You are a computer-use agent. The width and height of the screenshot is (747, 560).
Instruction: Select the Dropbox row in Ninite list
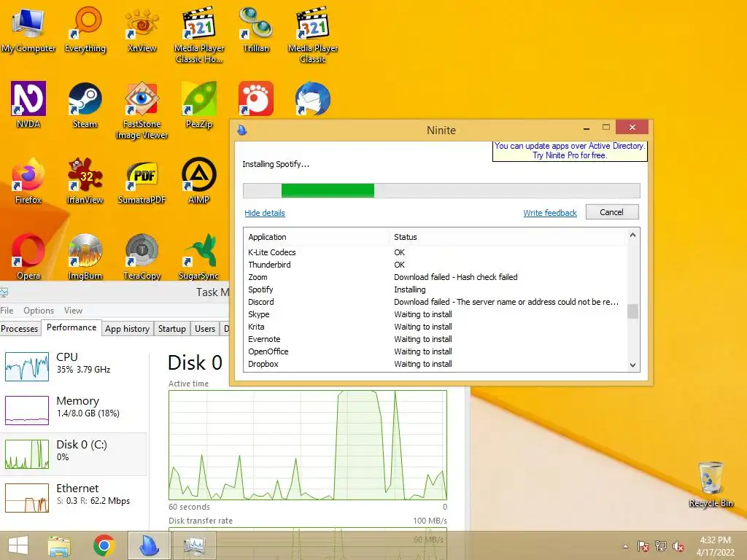[x=436, y=364]
